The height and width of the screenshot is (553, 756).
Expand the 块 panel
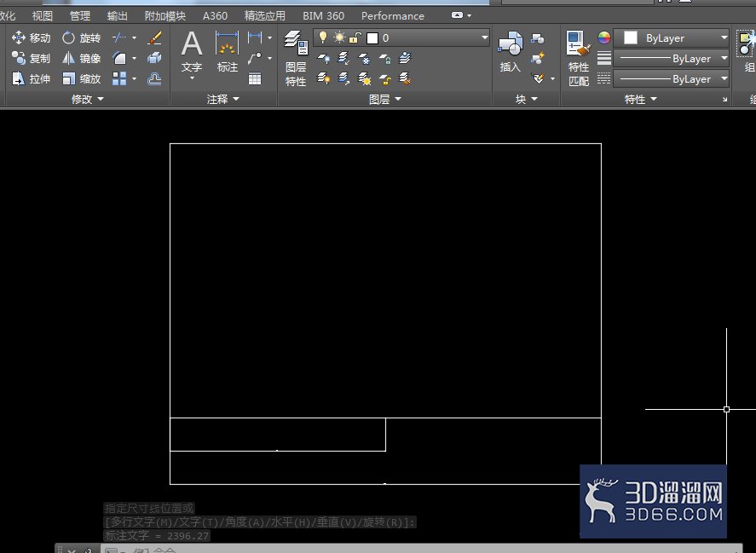(526, 99)
